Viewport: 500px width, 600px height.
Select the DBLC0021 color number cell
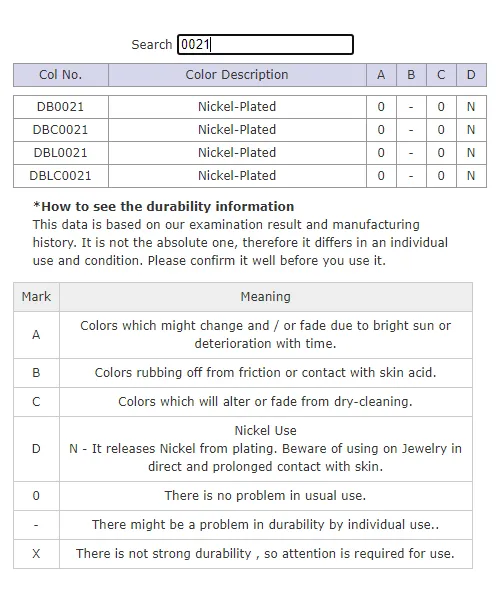coord(61,176)
